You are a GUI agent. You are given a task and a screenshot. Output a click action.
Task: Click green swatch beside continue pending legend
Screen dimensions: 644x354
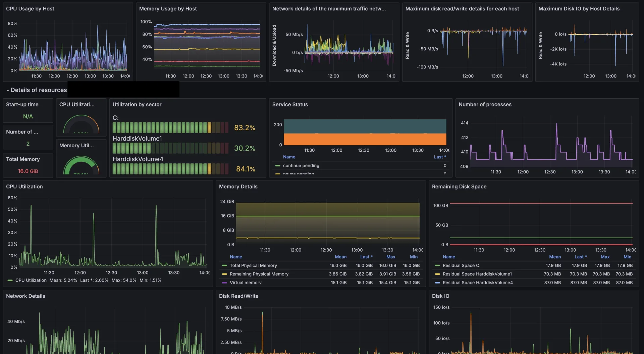[278, 165]
